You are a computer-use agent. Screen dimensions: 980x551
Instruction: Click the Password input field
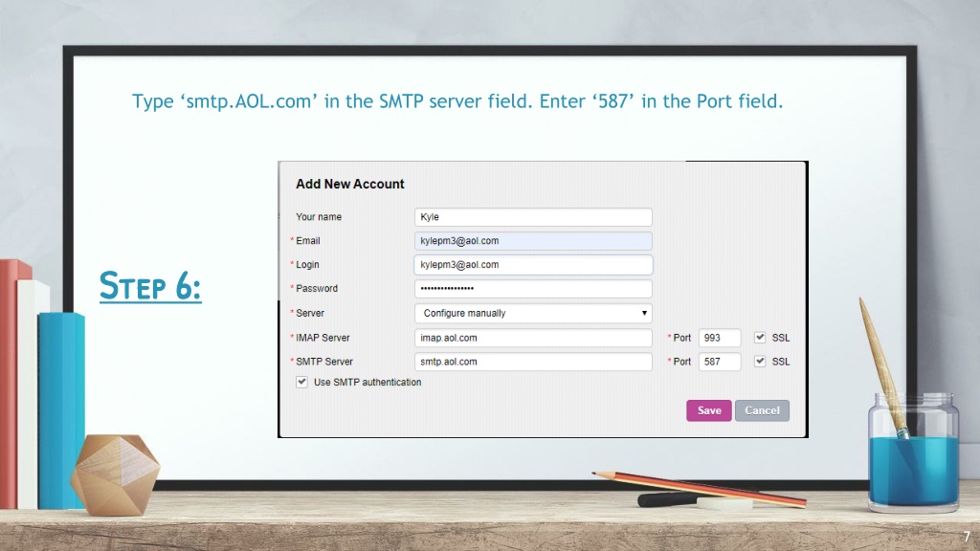click(x=533, y=289)
